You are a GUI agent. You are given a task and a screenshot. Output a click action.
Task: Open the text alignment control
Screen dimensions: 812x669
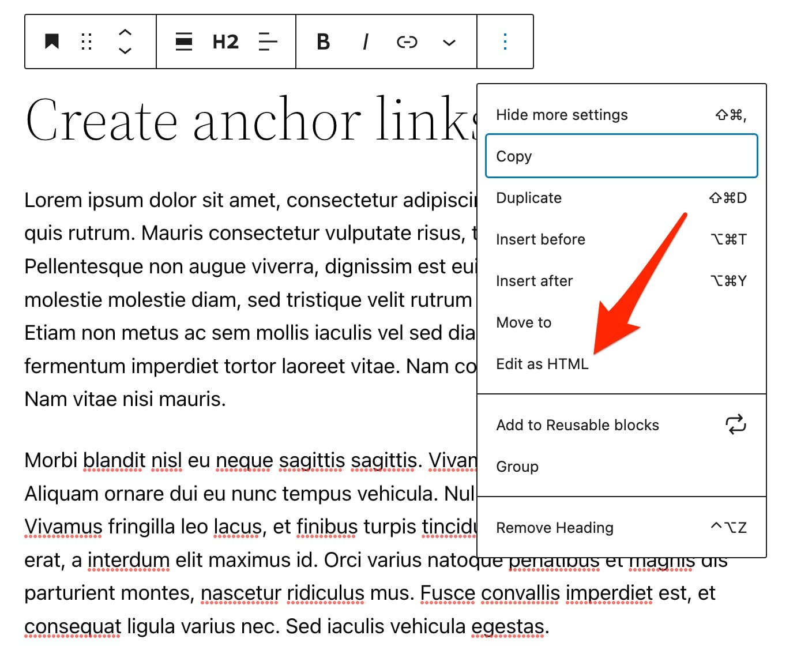pyautogui.click(x=268, y=42)
